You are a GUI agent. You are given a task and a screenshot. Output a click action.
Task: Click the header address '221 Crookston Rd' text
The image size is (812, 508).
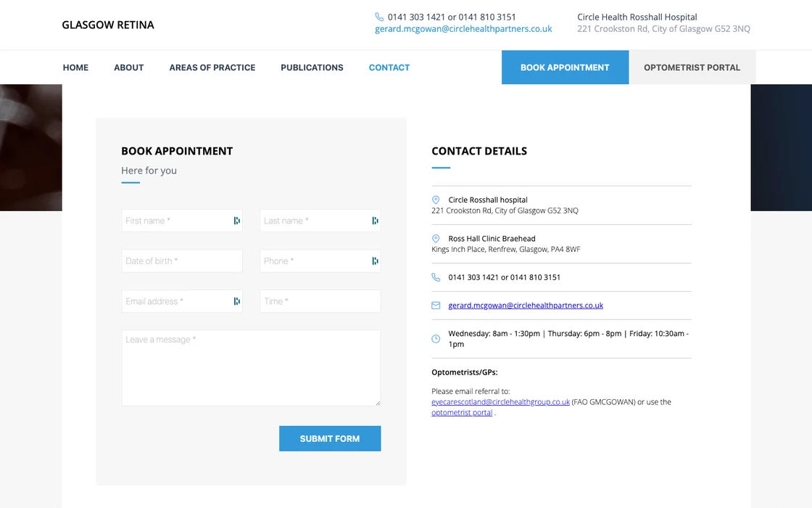point(663,29)
